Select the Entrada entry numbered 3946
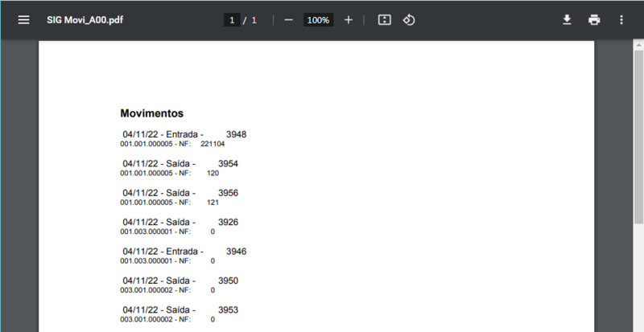644x332 pixels. click(x=184, y=251)
